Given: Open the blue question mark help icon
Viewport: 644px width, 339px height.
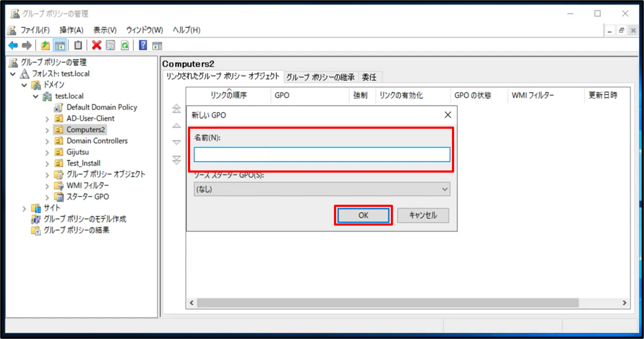Looking at the screenshot, I should tap(143, 46).
